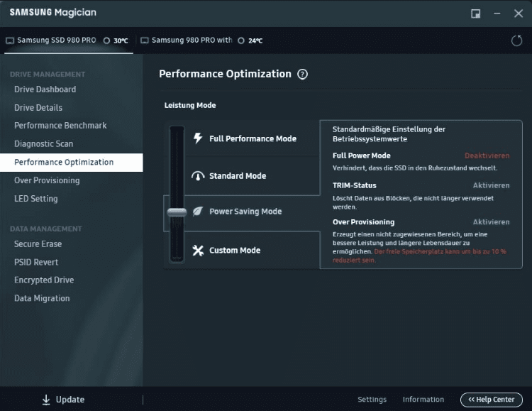This screenshot has width=532, height=411.
Task: Click Deaktivieren for Full Power Mode
Action: pyautogui.click(x=487, y=155)
